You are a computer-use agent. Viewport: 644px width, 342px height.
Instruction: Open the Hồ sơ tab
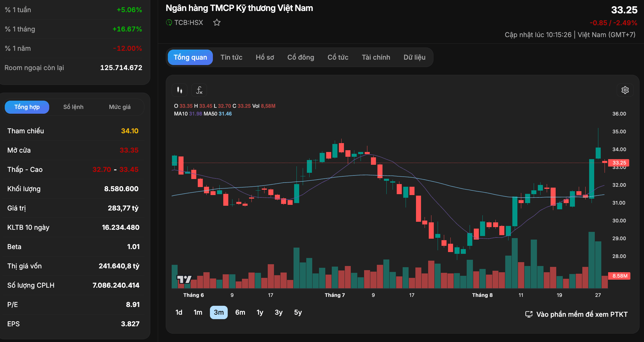265,57
